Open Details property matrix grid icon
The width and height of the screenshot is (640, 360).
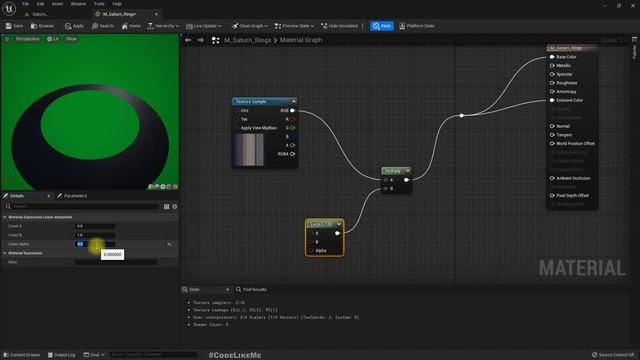[167, 207]
